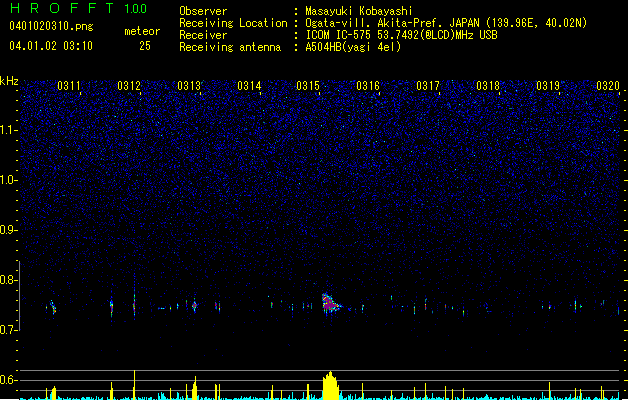
Task: Click the meteor count value 25
Action: point(145,46)
